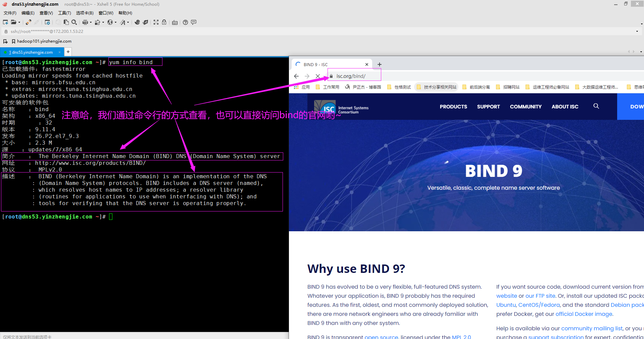Viewport: 644px width, 339px height.
Task: Open the 窗口(W) menu
Action: [106, 13]
